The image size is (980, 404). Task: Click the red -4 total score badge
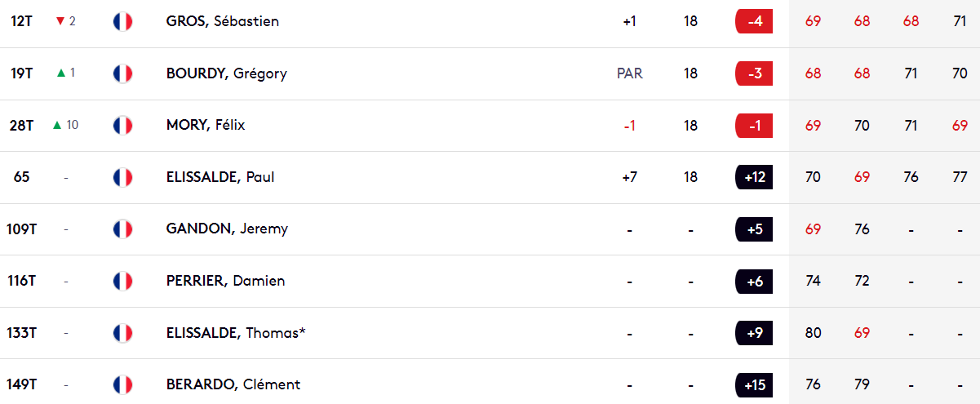point(754,21)
